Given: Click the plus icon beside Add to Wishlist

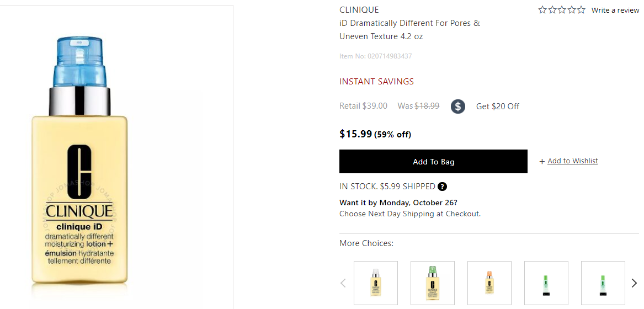Looking at the screenshot, I should pyautogui.click(x=542, y=161).
